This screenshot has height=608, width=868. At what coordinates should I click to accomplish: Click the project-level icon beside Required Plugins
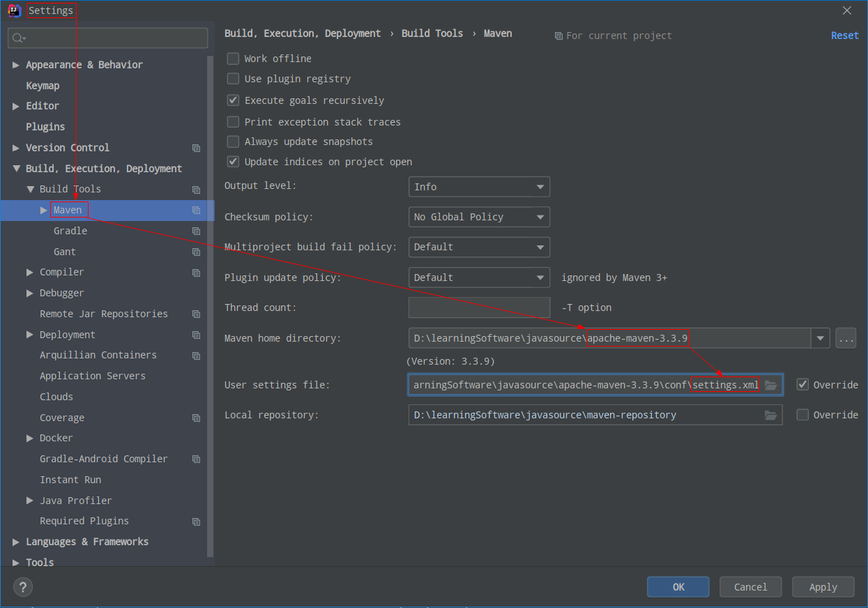pos(196,522)
